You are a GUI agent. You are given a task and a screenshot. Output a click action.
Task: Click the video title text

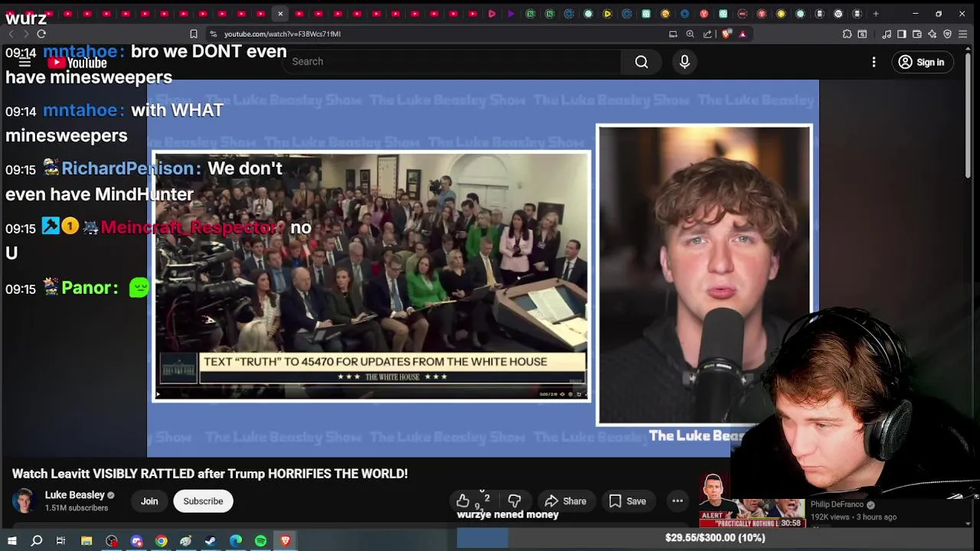coord(210,474)
